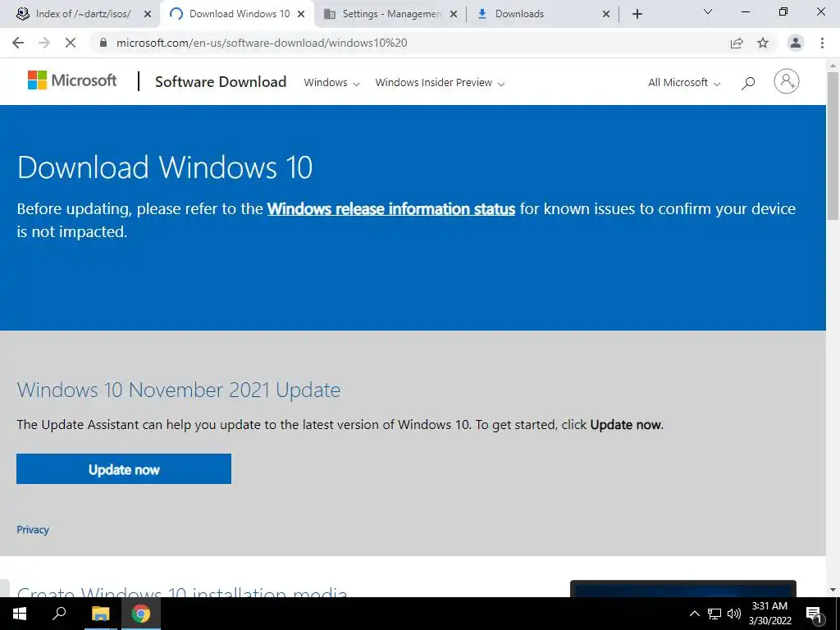Show hidden system tray icons
Image resolution: width=840 pixels, height=630 pixels.
[x=694, y=614]
